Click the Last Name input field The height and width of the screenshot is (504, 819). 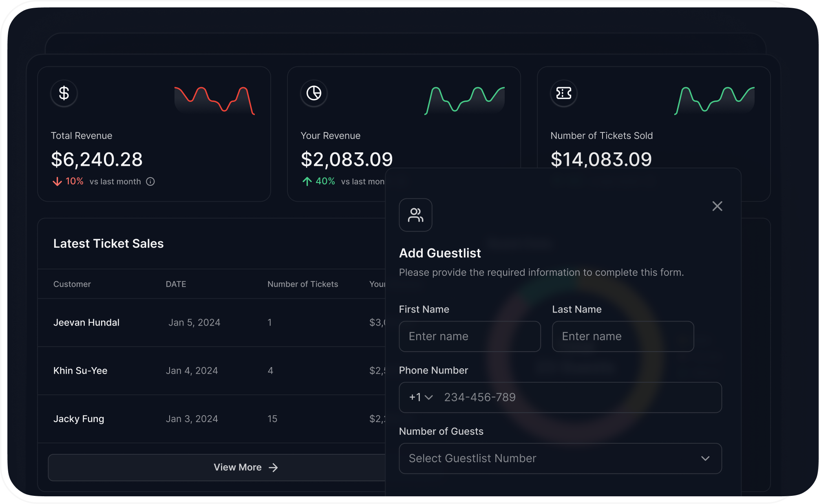coord(623,337)
